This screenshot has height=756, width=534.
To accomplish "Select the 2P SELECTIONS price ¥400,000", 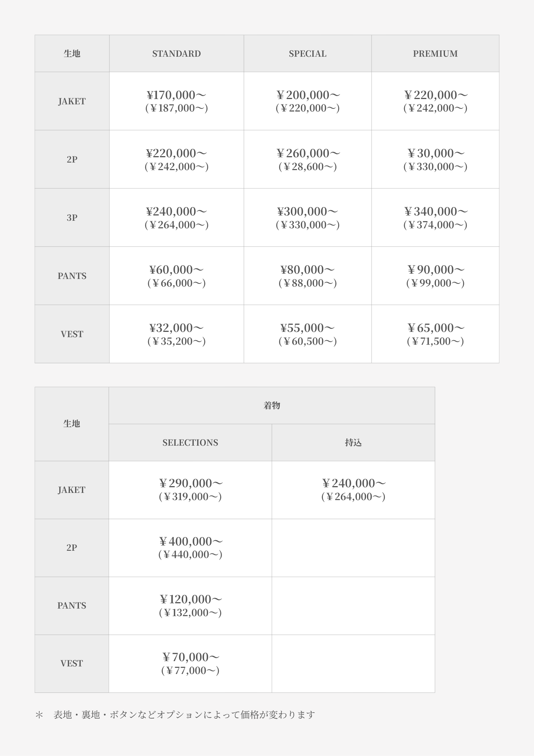I will [190, 542].
